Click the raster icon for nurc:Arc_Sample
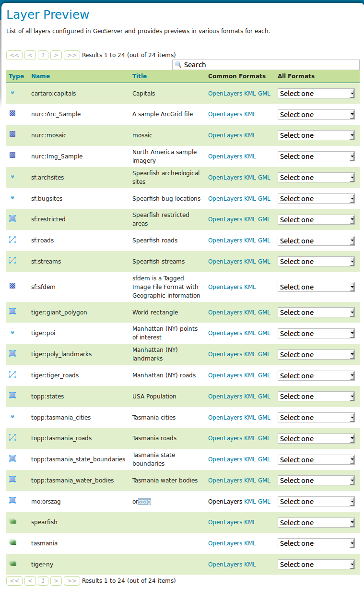364x590 pixels. click(12, 113)
